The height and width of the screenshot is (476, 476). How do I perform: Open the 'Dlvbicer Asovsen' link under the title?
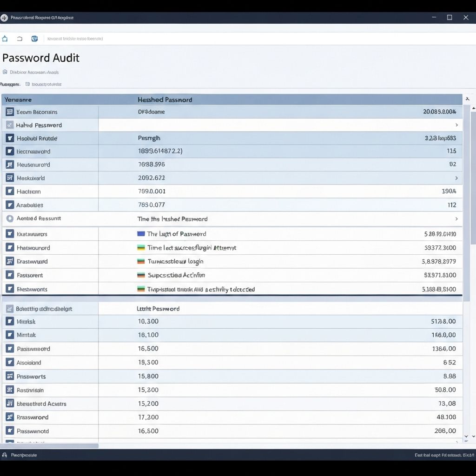click(34, 73)
